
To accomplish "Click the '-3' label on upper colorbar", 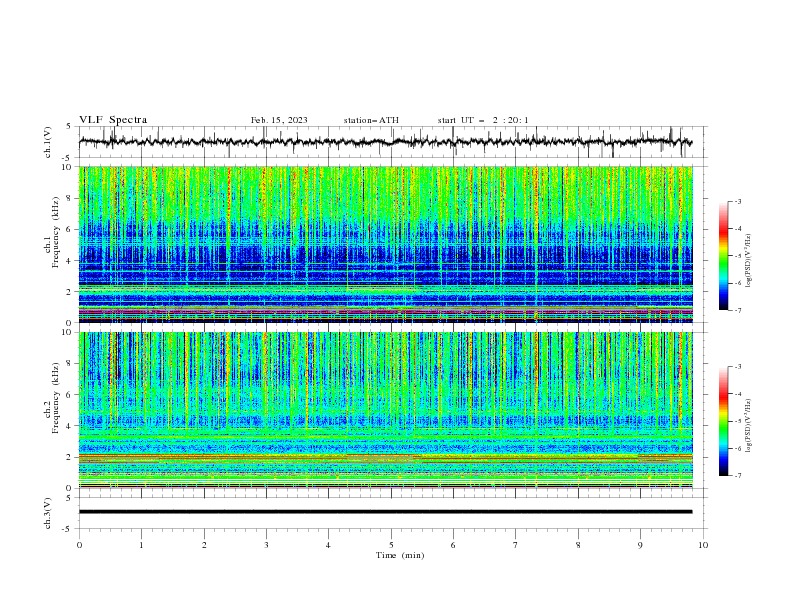I will pos(737,201).
